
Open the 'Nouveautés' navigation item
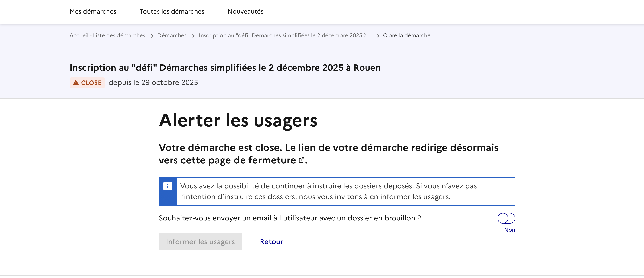click(245, 12)
